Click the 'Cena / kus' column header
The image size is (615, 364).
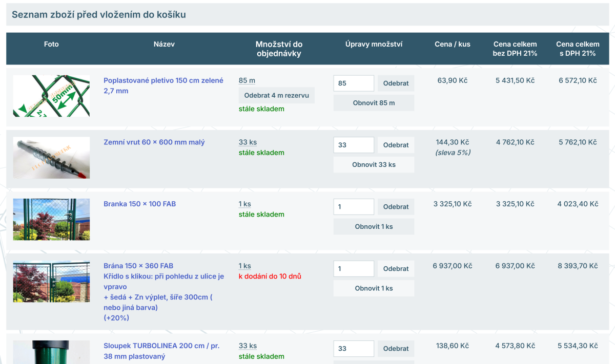[x=453, y=44]
